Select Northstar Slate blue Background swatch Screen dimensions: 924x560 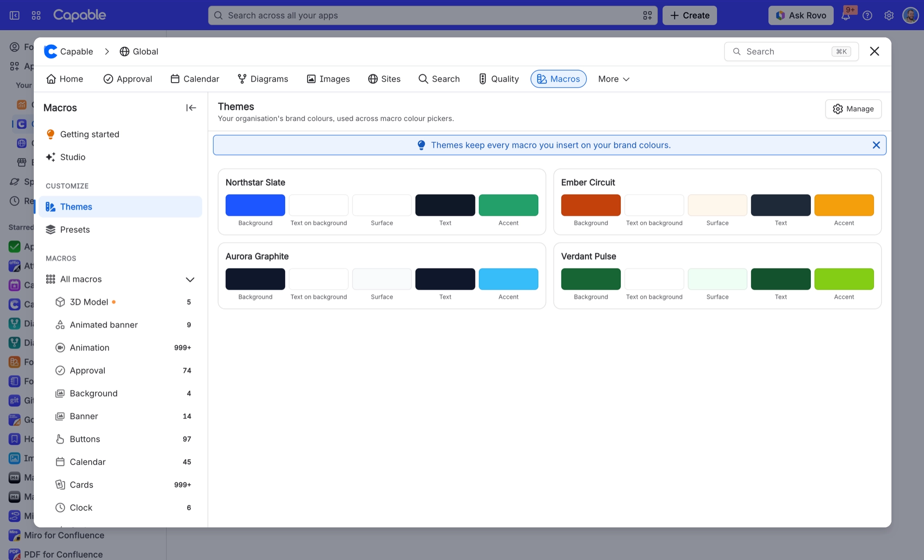(x=255, y=205)
